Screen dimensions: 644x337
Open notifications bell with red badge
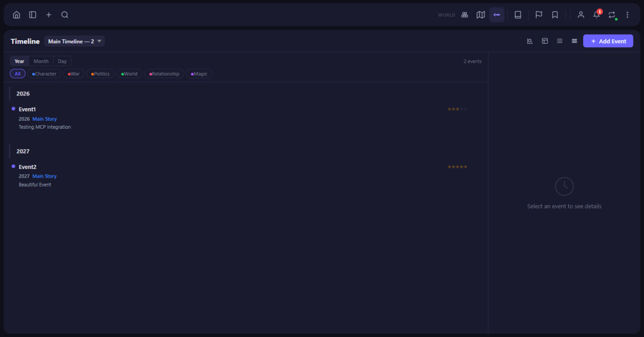point(597,15)
